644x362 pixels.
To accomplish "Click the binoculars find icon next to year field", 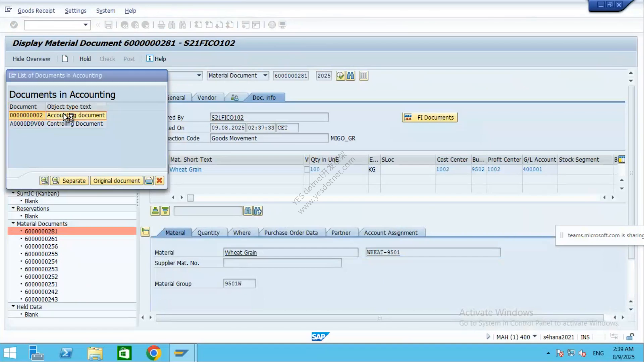I will tap(351, 76).
